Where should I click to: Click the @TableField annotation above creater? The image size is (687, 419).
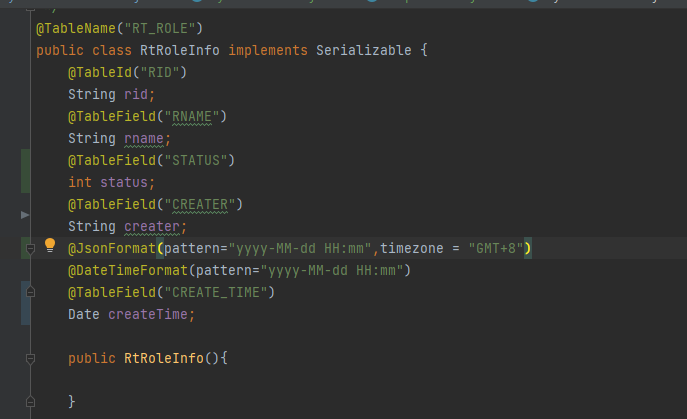tap(112, 204)
